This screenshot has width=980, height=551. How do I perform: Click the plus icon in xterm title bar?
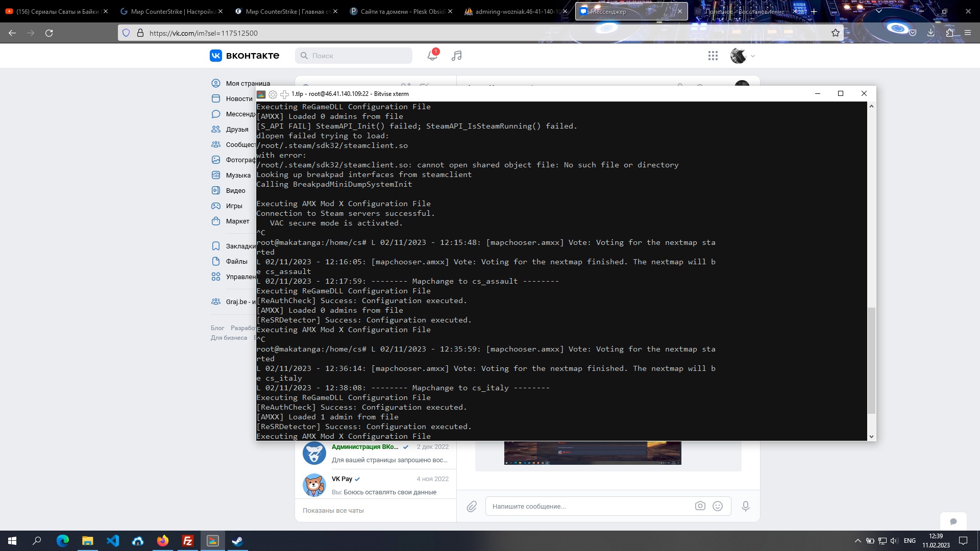pos(284,94)
